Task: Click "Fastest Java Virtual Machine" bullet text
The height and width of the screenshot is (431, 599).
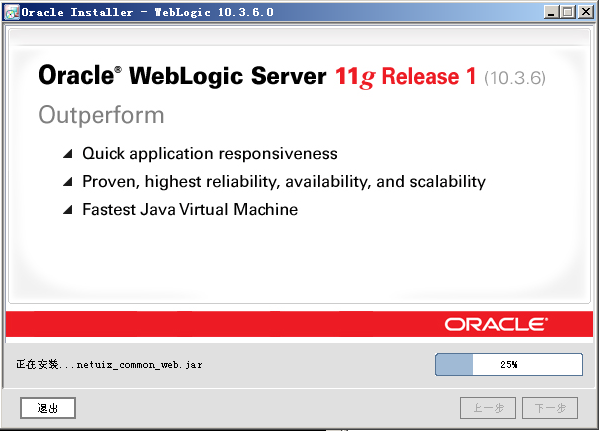Action: coord(190,209)
